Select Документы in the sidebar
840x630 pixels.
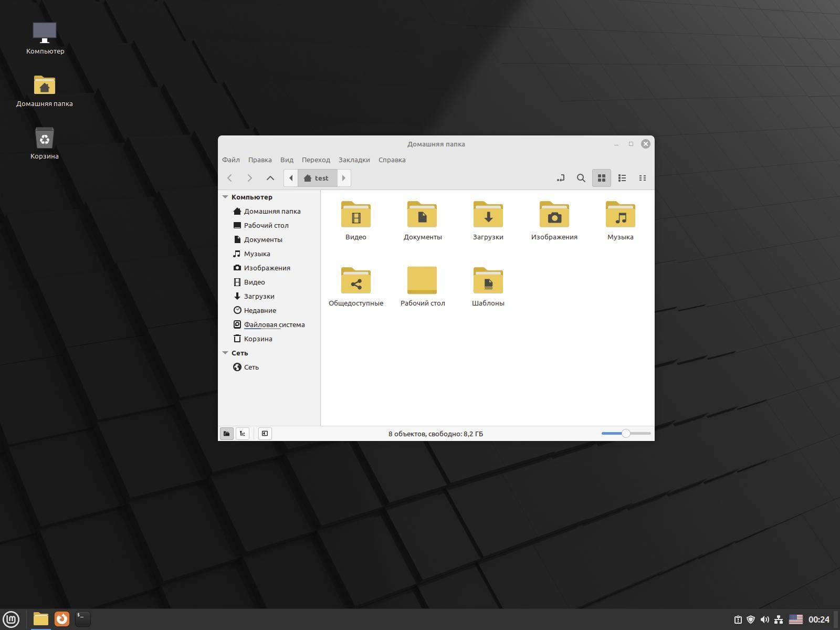[269, 239]
